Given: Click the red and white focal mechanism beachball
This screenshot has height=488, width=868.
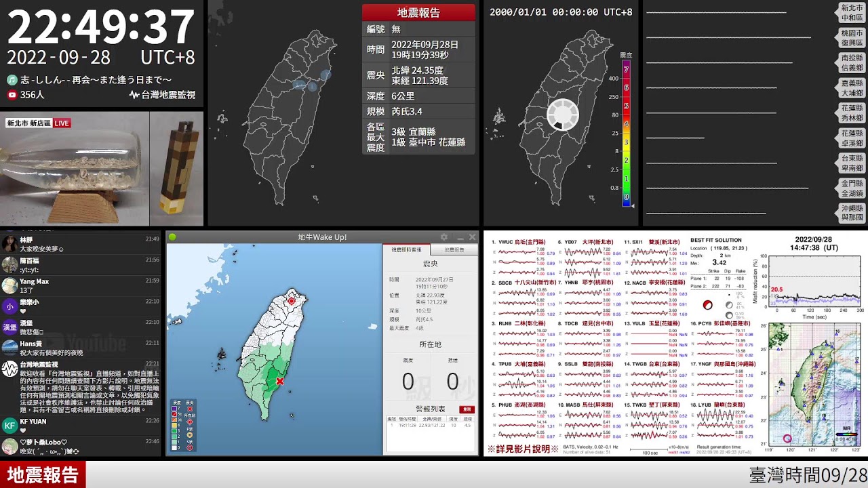Looking at the screenshot, I should click(708, 305).
